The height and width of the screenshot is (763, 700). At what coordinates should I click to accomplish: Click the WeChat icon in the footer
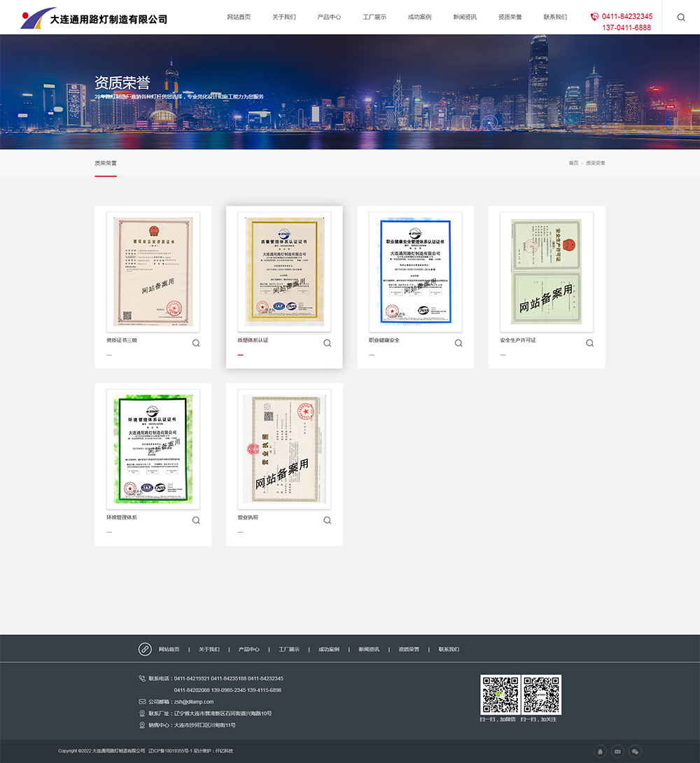coord(635,751)
